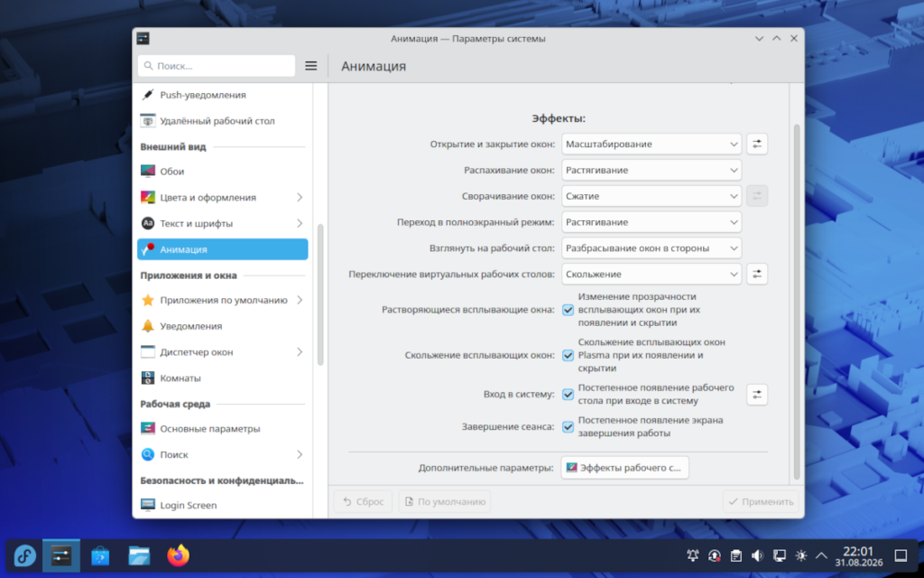Viewport: 924px width, 578px height.
Task: Click the Анимация page vertical scrollbar
Action: coord(797,302)
